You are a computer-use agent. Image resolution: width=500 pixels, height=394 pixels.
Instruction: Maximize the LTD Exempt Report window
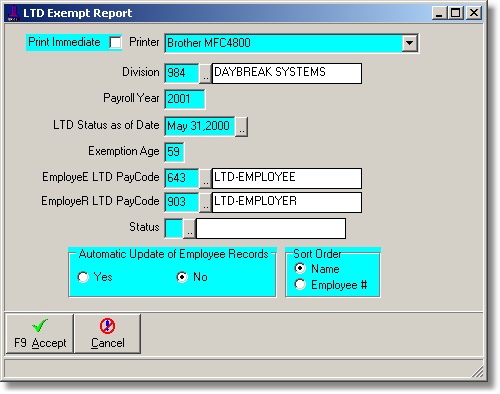(x=455, y=13)
